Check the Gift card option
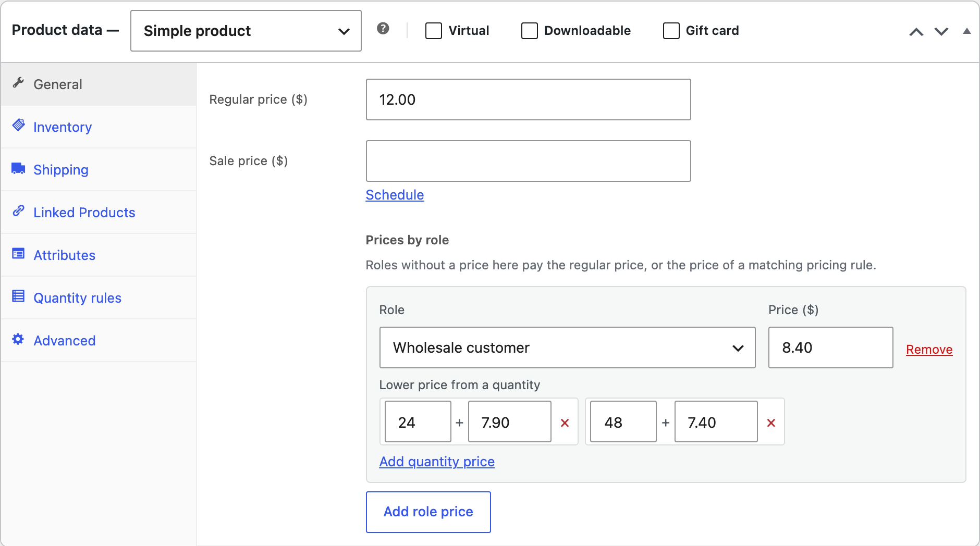Viewport: 980px width, 546px height. (671, 31)
